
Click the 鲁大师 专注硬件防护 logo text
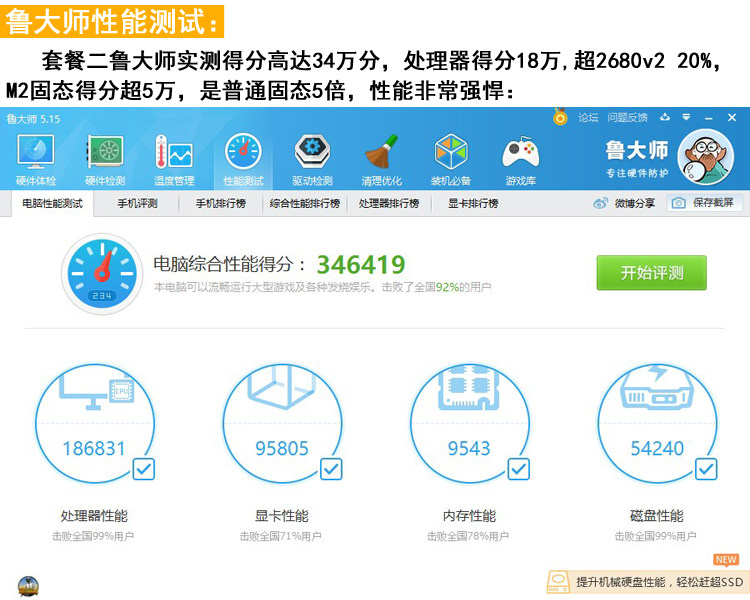pos(637,159)
